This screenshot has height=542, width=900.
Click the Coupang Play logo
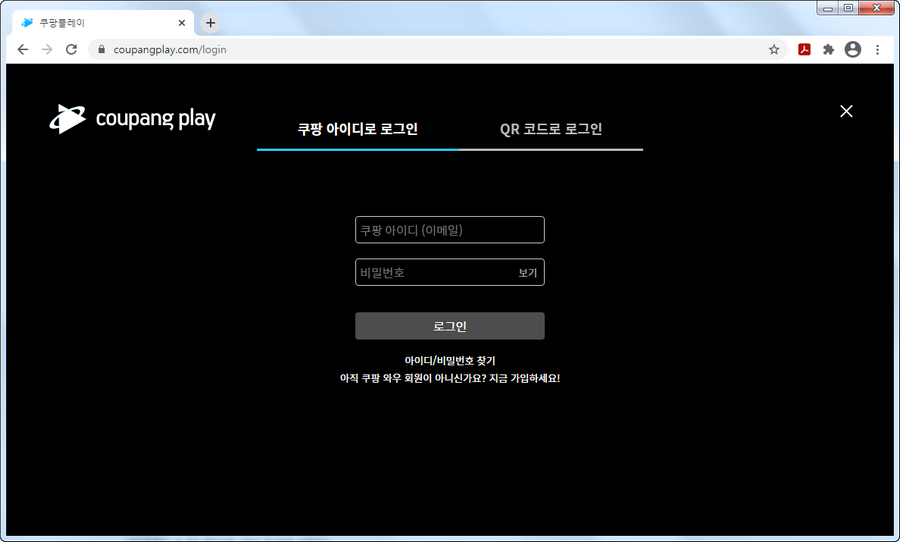click(133, 119)
